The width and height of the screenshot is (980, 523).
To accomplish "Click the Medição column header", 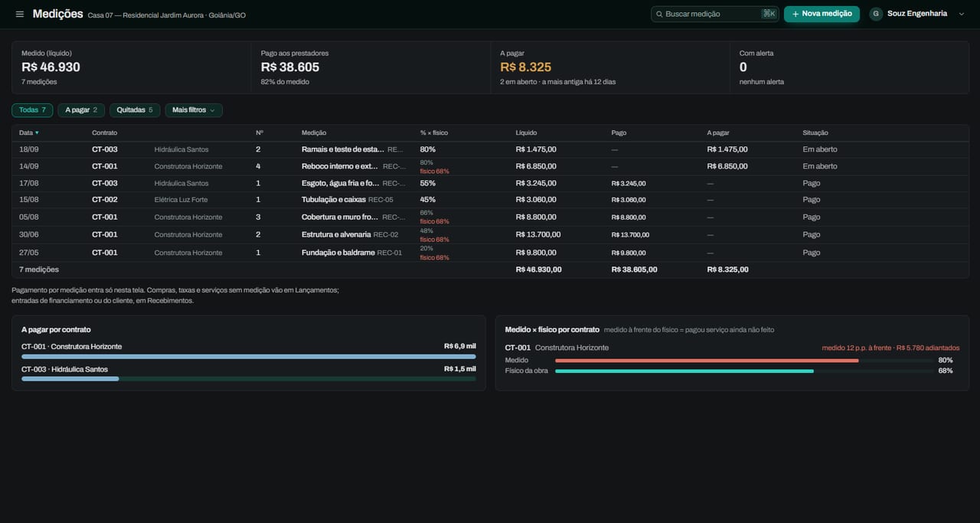I will point(314,132).
